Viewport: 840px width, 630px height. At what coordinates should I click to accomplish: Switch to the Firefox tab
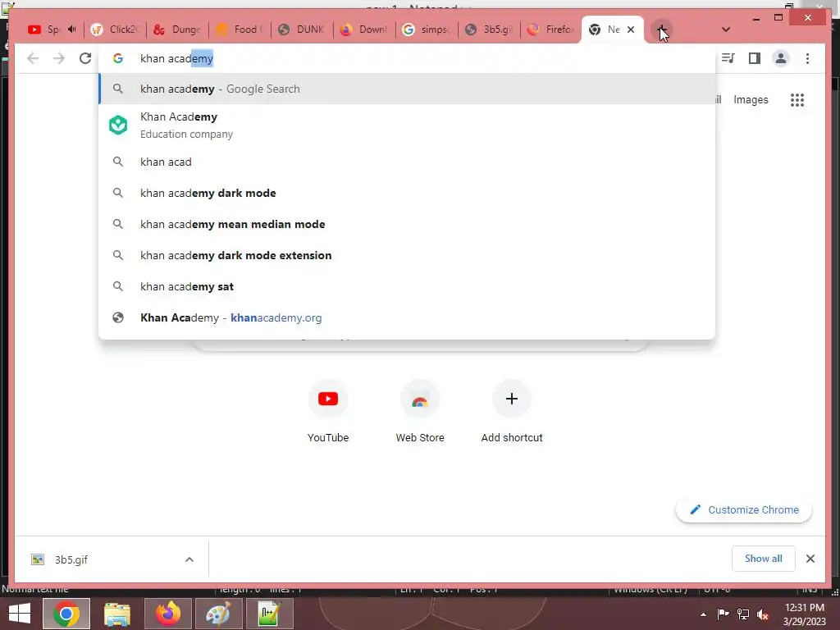click(550, 30)
